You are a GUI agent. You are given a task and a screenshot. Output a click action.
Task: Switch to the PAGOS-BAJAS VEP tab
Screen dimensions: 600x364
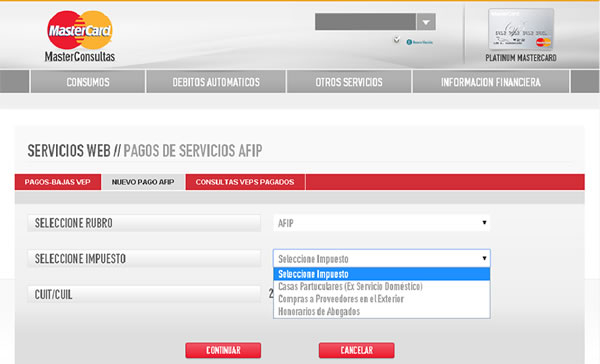pyautogui.click(x=57, y=182)
